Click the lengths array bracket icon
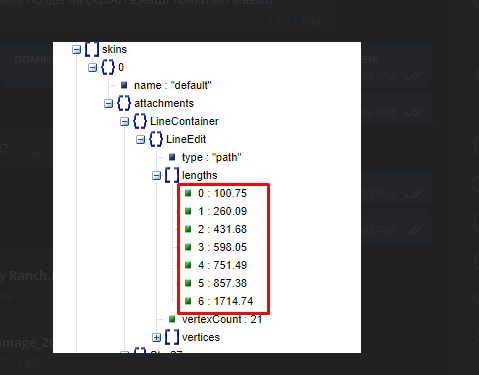The height and width of the screenshot is (375, 479). coord(172,175)
